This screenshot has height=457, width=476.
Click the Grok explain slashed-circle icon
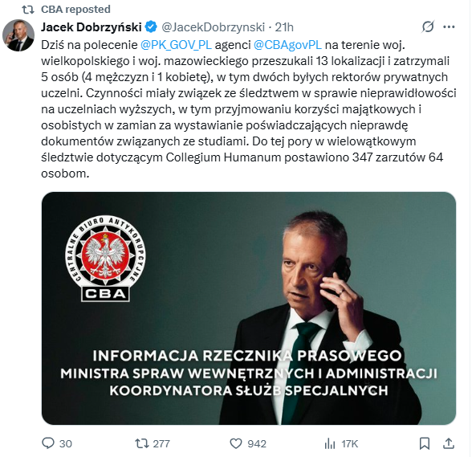point(428,27)
